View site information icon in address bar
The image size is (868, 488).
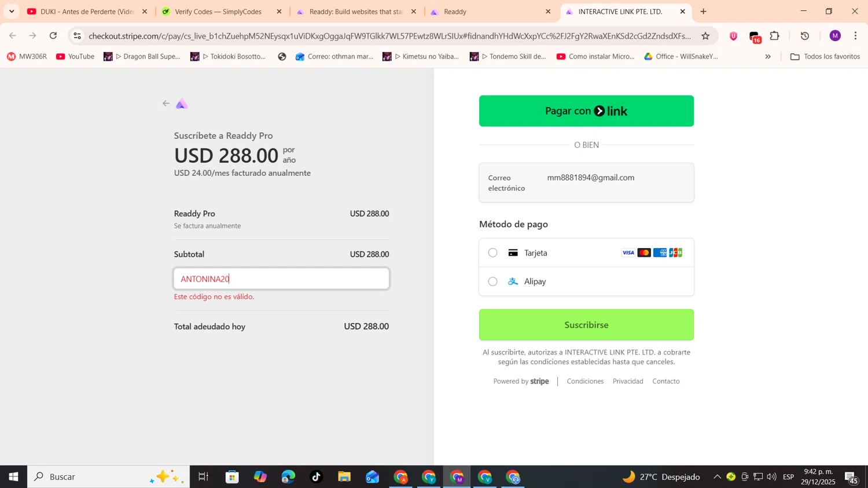coord(78,36)
